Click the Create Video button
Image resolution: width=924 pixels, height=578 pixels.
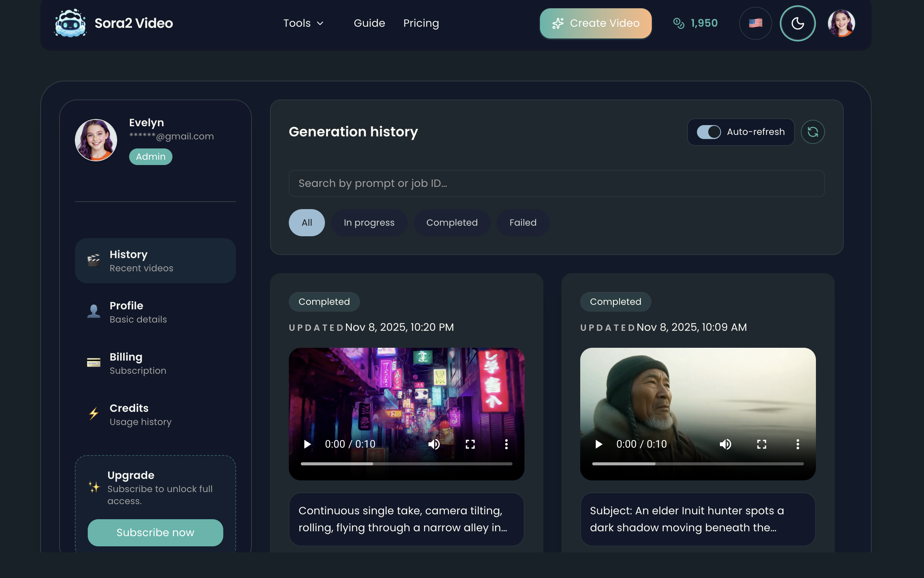[595, 23]
